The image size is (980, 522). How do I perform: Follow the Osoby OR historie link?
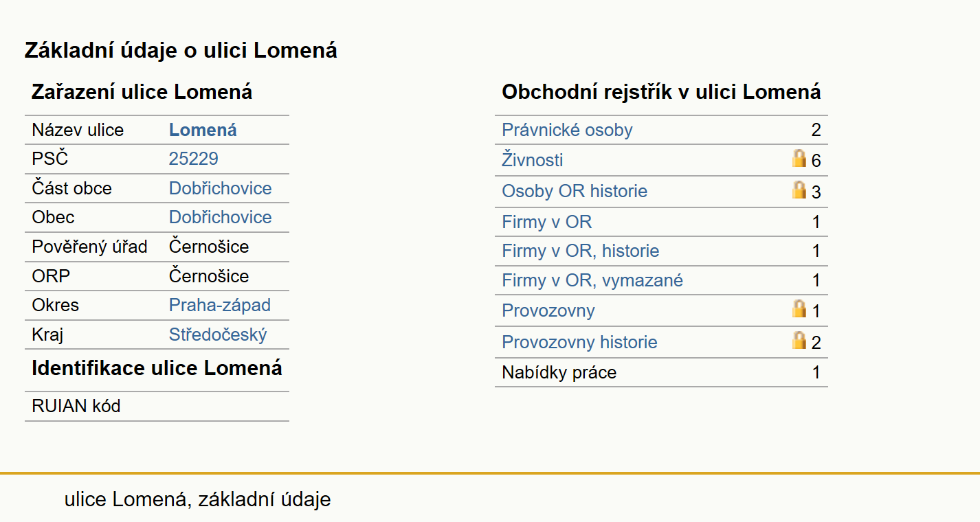pos(575,191)
